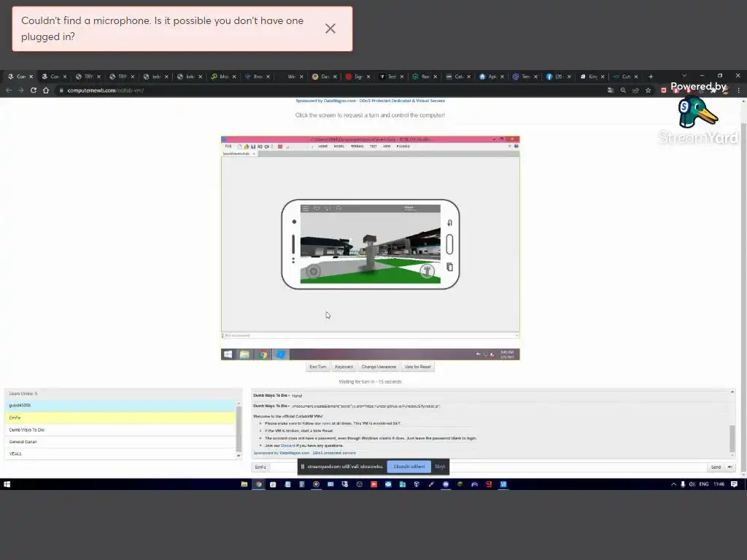Open the rules link in welcome message

point(326,423)
